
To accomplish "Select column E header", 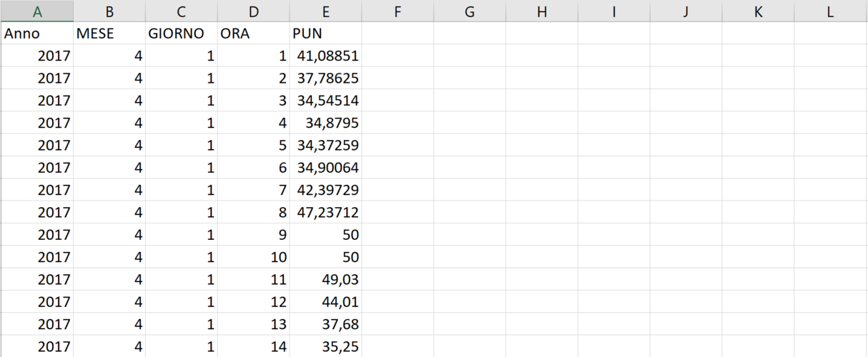I will click(326, 11).
